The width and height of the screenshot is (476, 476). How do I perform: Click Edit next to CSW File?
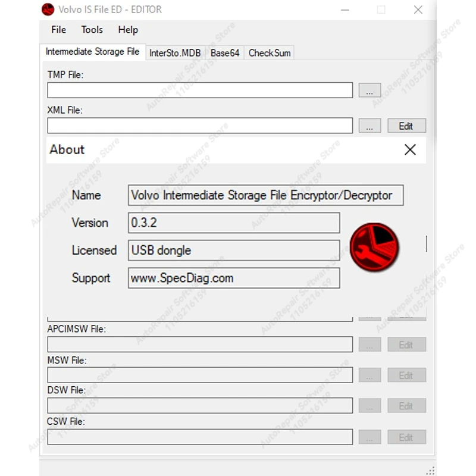pos(407,437)
